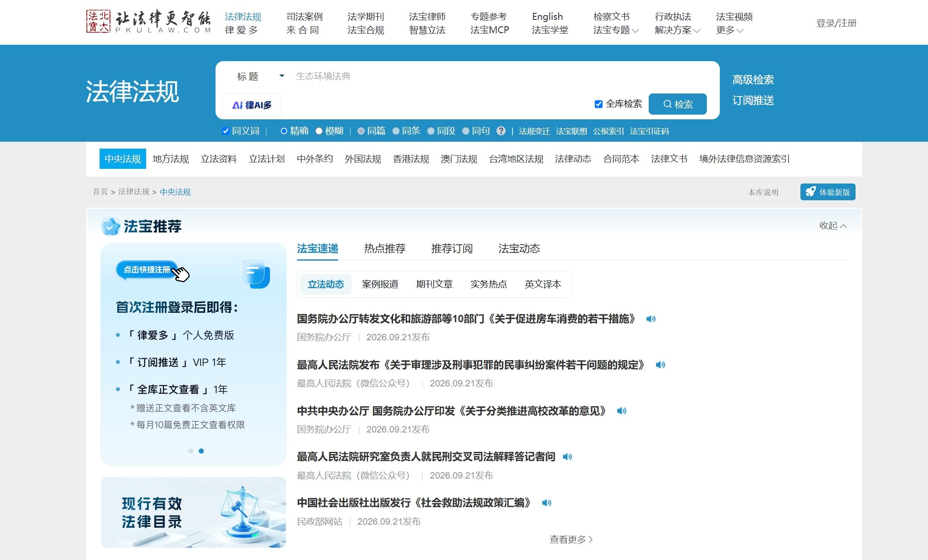This screenshot has height=560, width=928.
Task: Open article 关于分类推进高校改革的意见
Action: click(452, 411)
